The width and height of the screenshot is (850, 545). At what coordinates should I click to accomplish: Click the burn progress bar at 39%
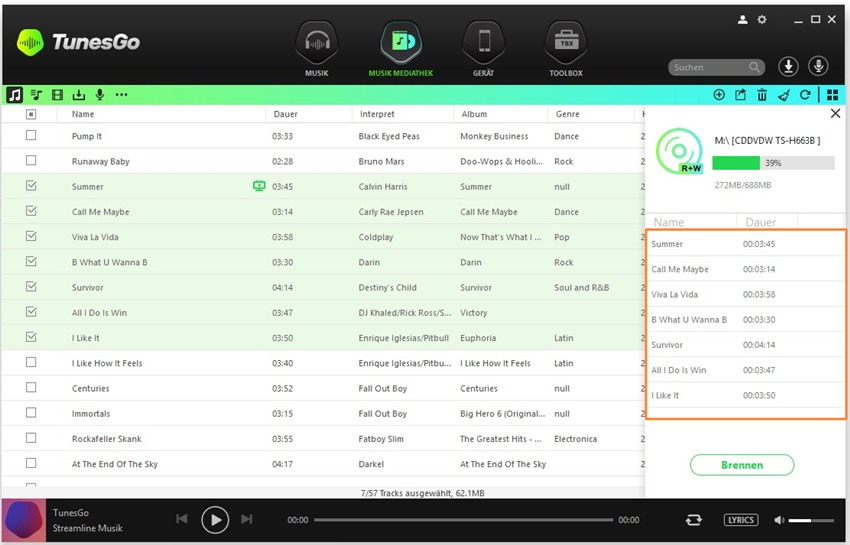coord(773,163)
